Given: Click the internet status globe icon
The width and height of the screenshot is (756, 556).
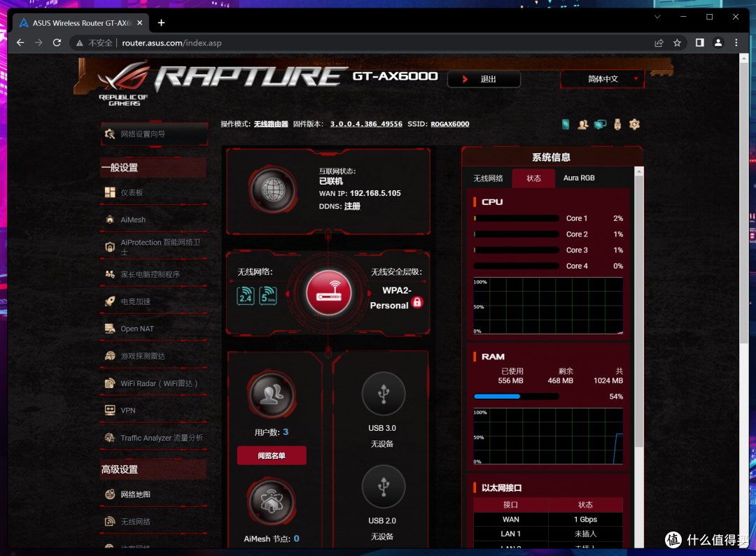Looking at the screenshot, I should [272, 189].
